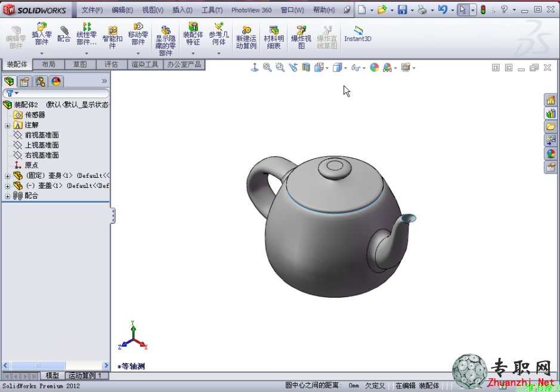The image size is (560, 392).
Task: Switch to the 评估 evaluate tab
Action: [x=111, y=64]
